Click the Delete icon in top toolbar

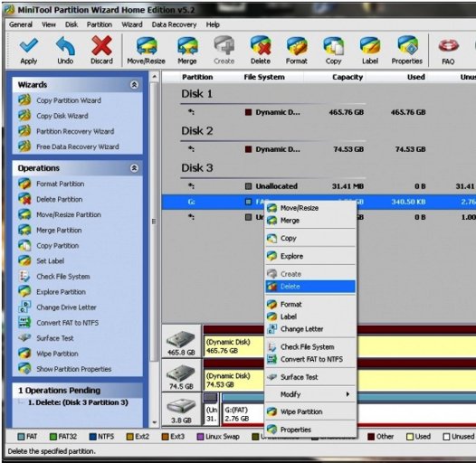[x=260, y=51]
